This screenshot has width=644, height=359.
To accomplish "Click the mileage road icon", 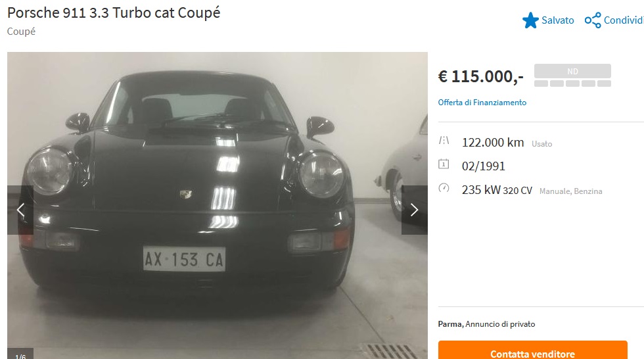I will [x=444, y=141].
